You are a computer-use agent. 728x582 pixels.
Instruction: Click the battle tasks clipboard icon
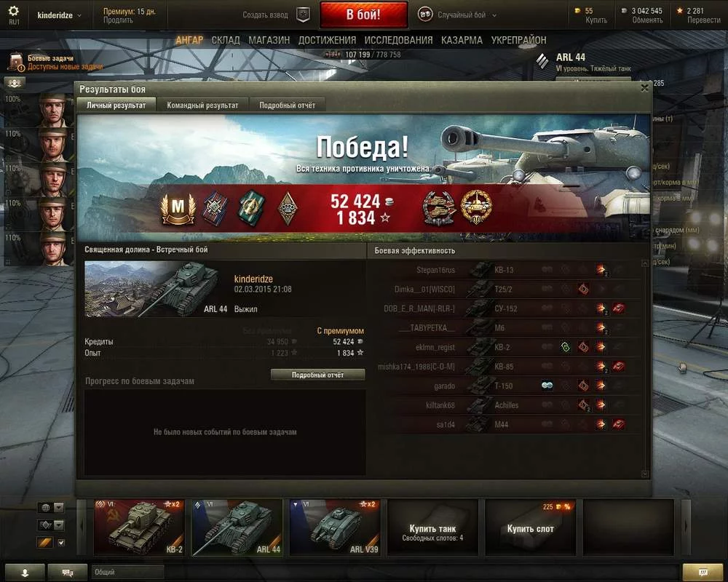pyautogui.click(x=16, y=62)
